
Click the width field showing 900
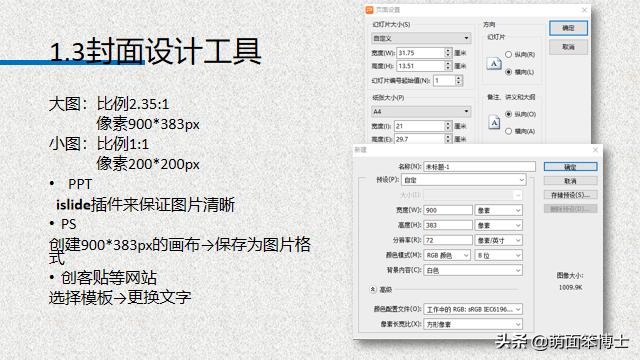pyautogui.click(x=448, y=210)
